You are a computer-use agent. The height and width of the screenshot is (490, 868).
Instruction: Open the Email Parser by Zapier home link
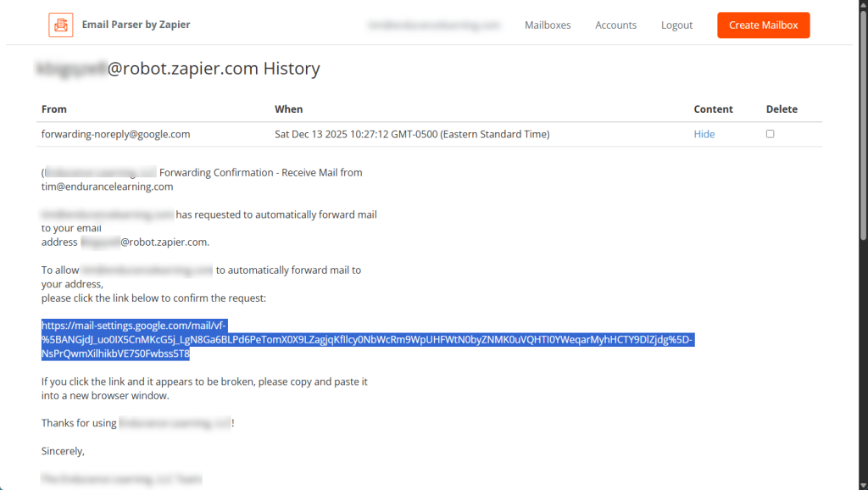(x=136, y=25)
